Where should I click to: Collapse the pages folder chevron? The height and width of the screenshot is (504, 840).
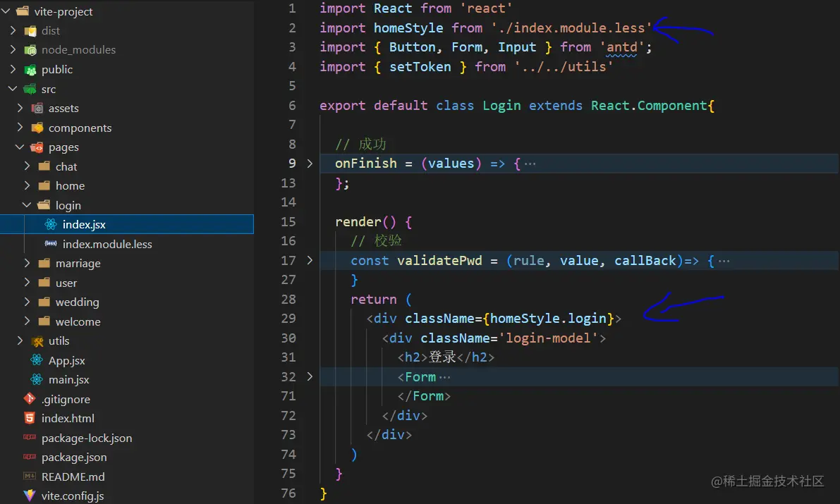[20, 147]
